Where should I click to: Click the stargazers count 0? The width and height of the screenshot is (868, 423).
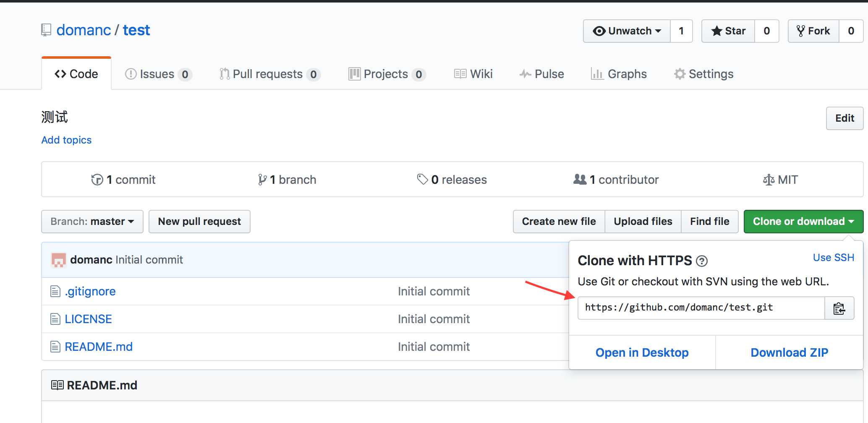(x=766, y=31)
